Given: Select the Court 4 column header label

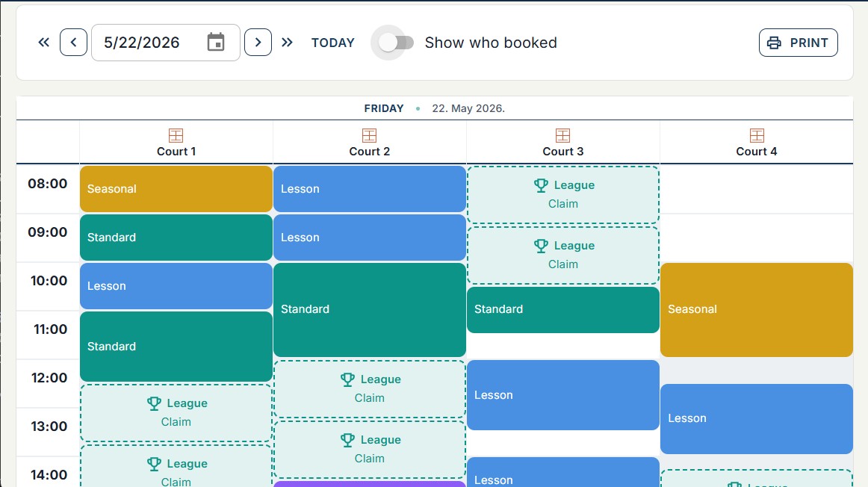Looking at the screenshot, I should click(757, 152).
